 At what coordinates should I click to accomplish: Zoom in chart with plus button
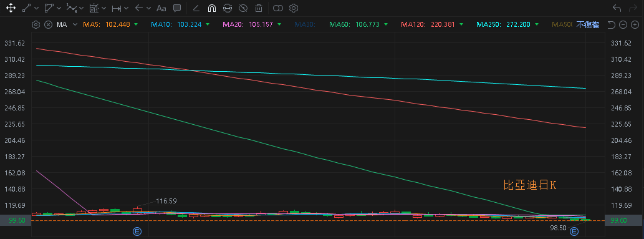635,25
